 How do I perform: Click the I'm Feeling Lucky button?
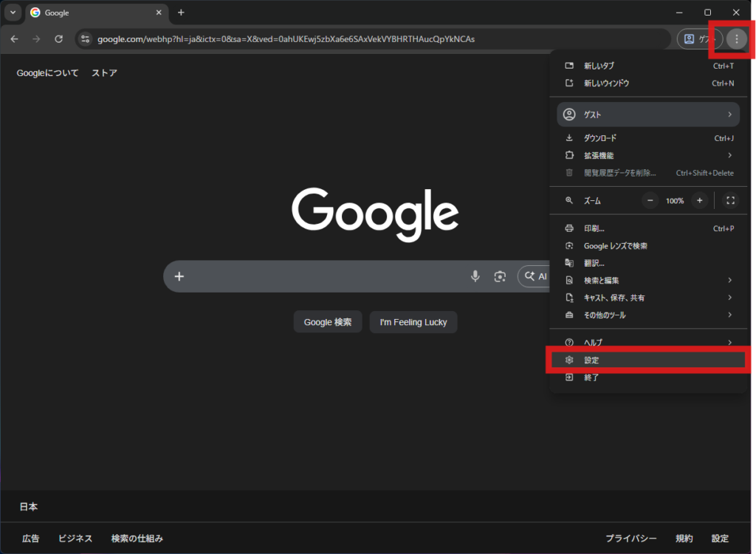coord(413,322)
